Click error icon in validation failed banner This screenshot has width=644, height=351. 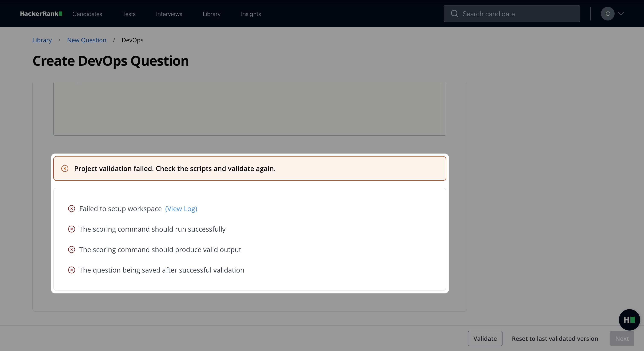pyautogui.click(x=65, y=168)
